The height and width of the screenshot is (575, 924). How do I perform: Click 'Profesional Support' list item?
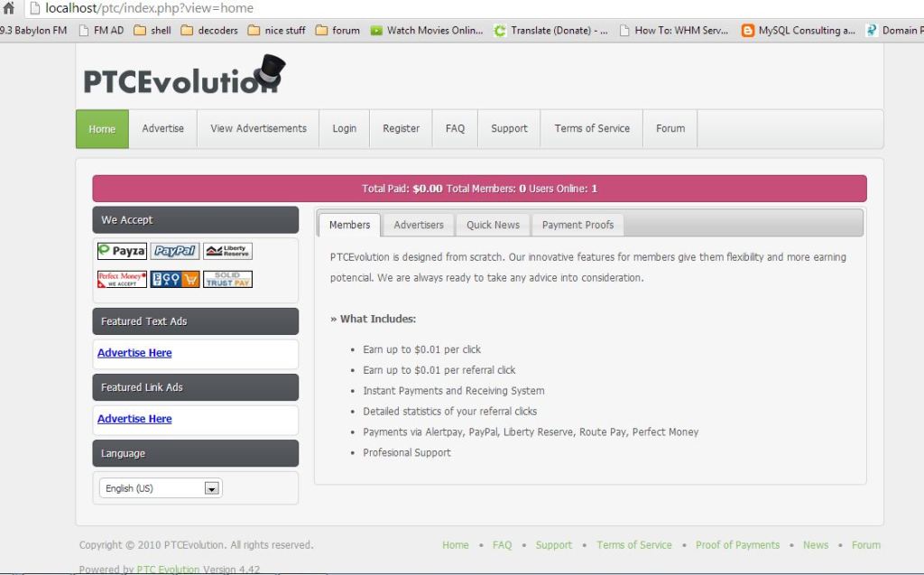[x=407, y=453]
